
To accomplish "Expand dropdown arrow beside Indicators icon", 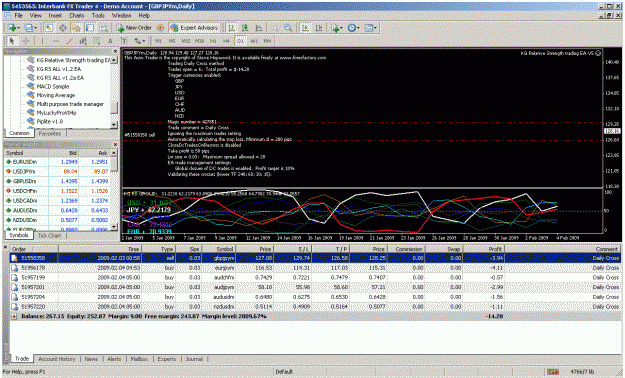I will [342, 28].
